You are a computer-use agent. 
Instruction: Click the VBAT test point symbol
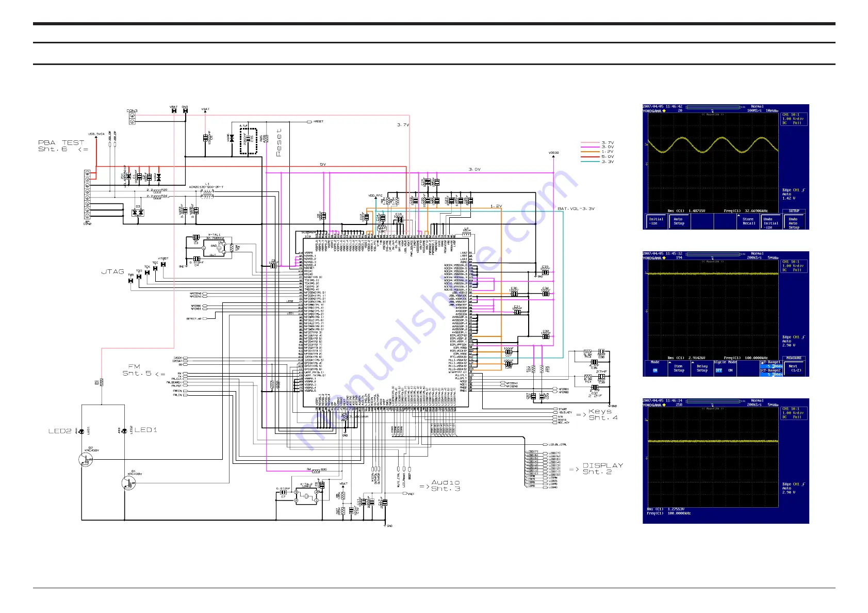(174, 111)
